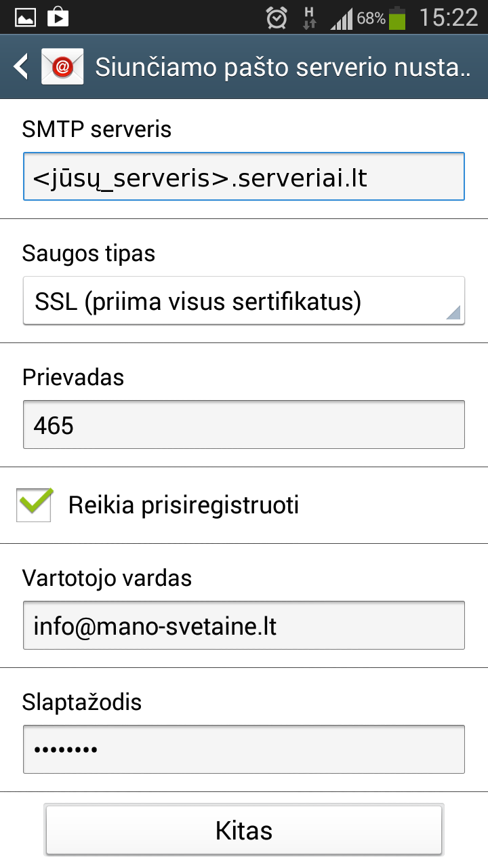Tap the header title Siunčiamo pašto serverio
This screenshot has width=488, height=868.
pos(282,67)
